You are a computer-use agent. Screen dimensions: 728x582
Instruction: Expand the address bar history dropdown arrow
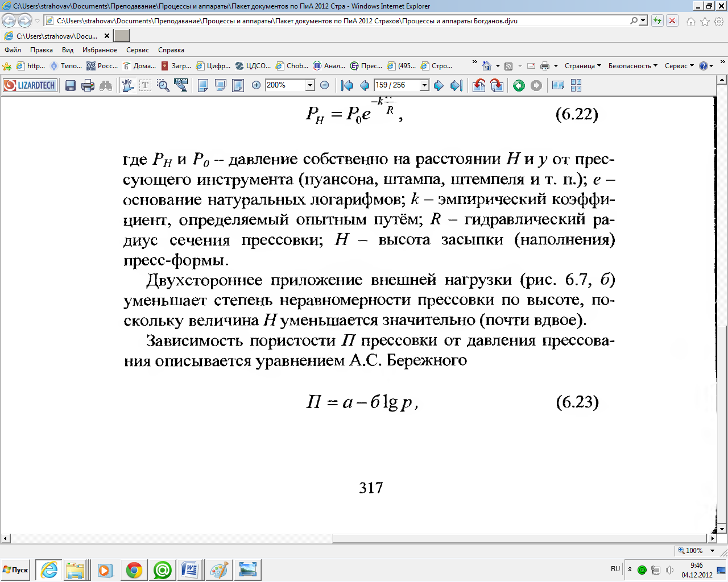[x=643, y=21]
